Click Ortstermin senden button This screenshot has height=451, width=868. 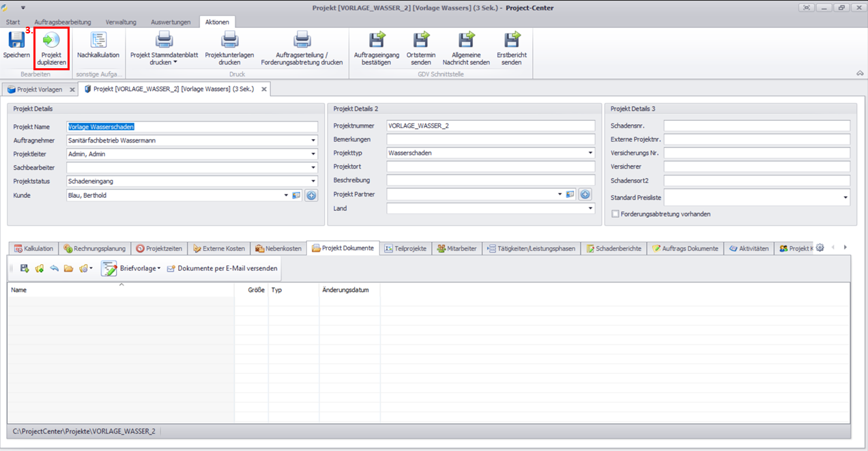coord(421,41)
